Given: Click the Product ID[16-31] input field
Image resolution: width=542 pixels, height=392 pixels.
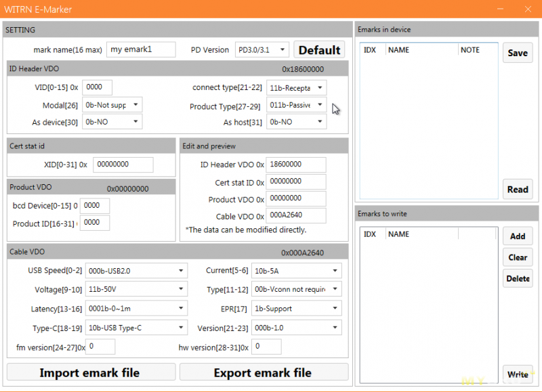Looking at the screenshot, I should (95, 223).
